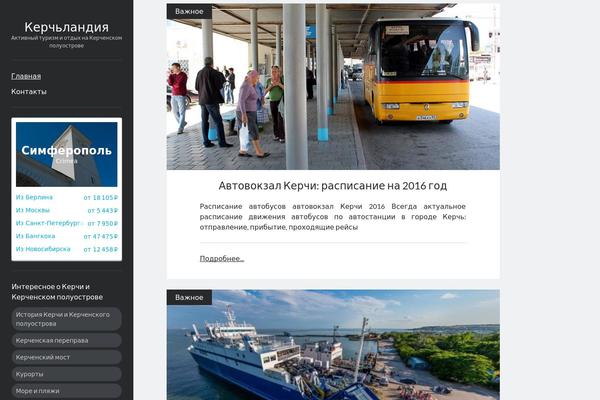Click the Симферополь flight widget image
This screenshot has height=400, width=600.
[67, 154]
